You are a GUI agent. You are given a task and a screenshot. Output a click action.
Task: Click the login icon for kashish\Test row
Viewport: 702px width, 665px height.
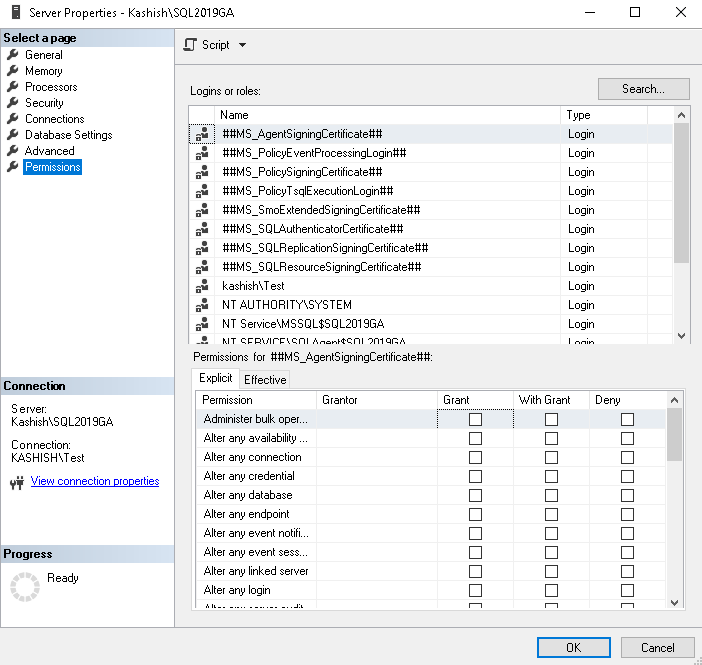coord(201,286)
